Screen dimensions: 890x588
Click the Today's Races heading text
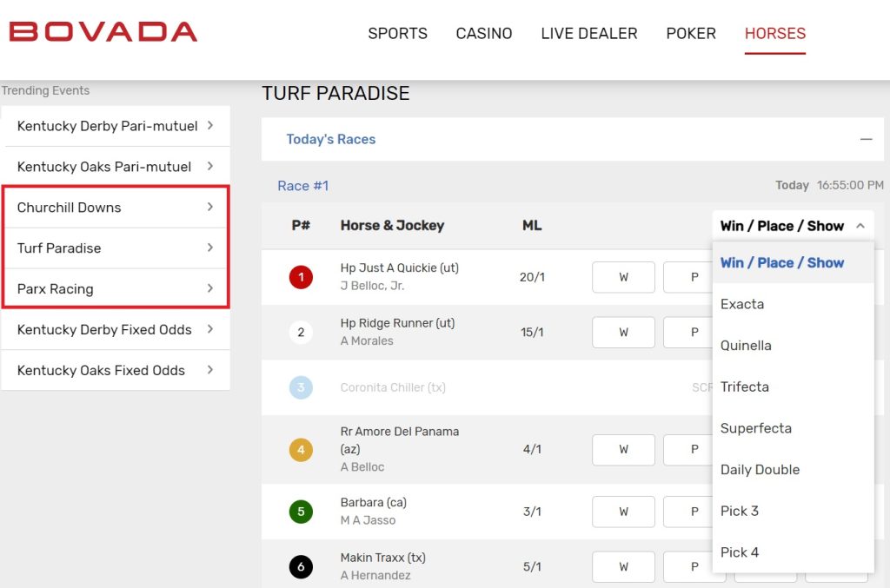click(x=331, y=140)
